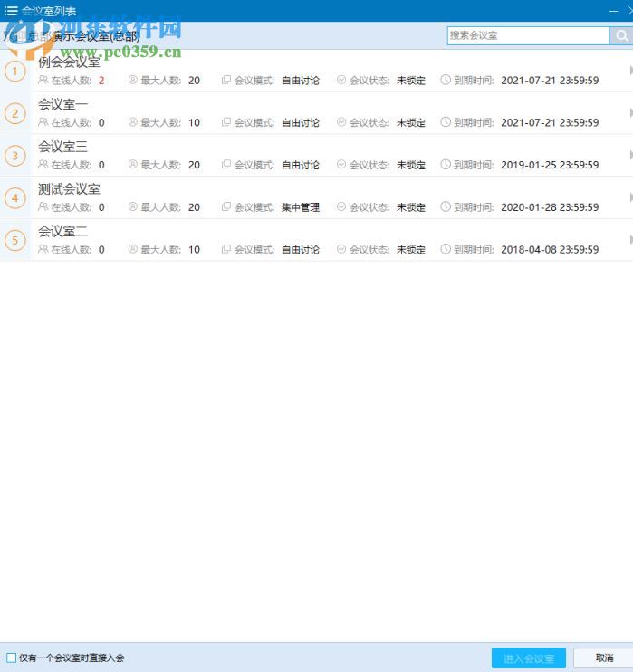Click expiry 2020-01-28 23:59:59 text

click(x=550, y=207)
